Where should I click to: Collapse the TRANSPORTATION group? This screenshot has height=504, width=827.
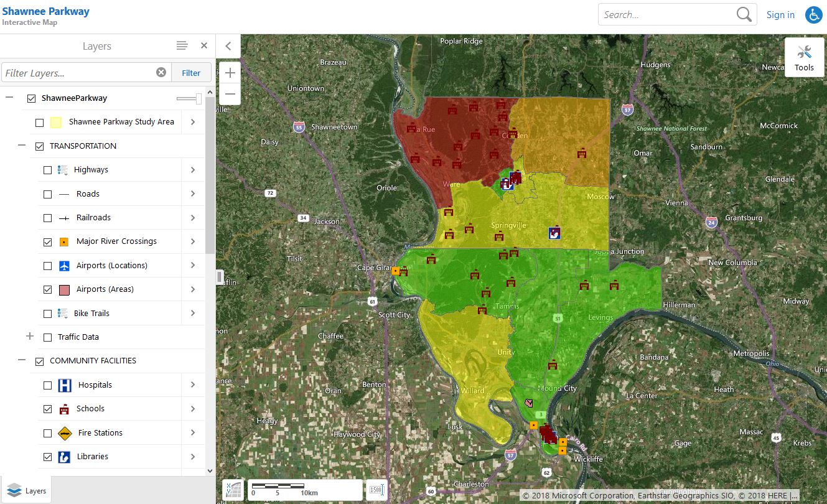tap(22, 146)
